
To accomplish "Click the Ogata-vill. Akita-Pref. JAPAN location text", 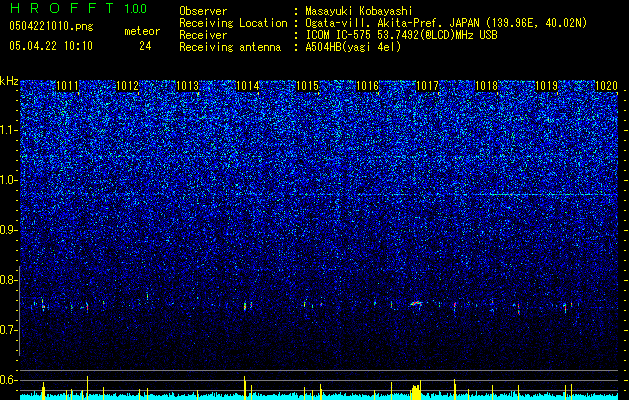I will click(446, 23).
